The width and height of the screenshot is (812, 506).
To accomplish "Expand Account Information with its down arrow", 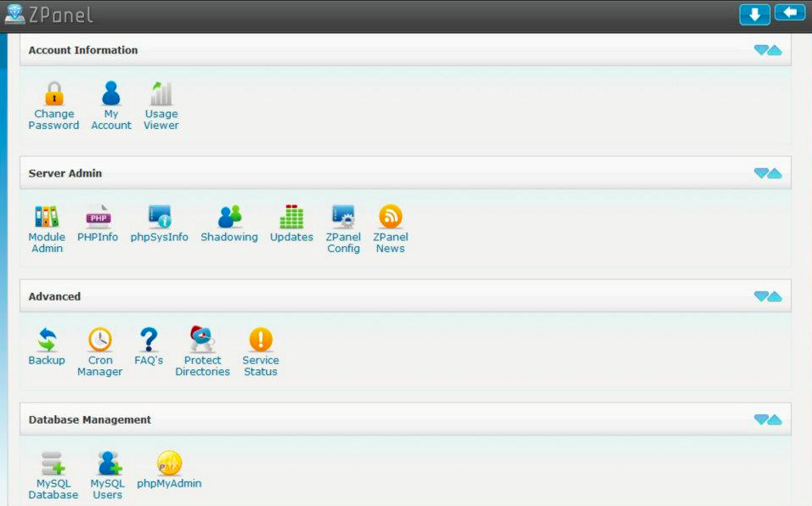I will click(x=761, y=50).
